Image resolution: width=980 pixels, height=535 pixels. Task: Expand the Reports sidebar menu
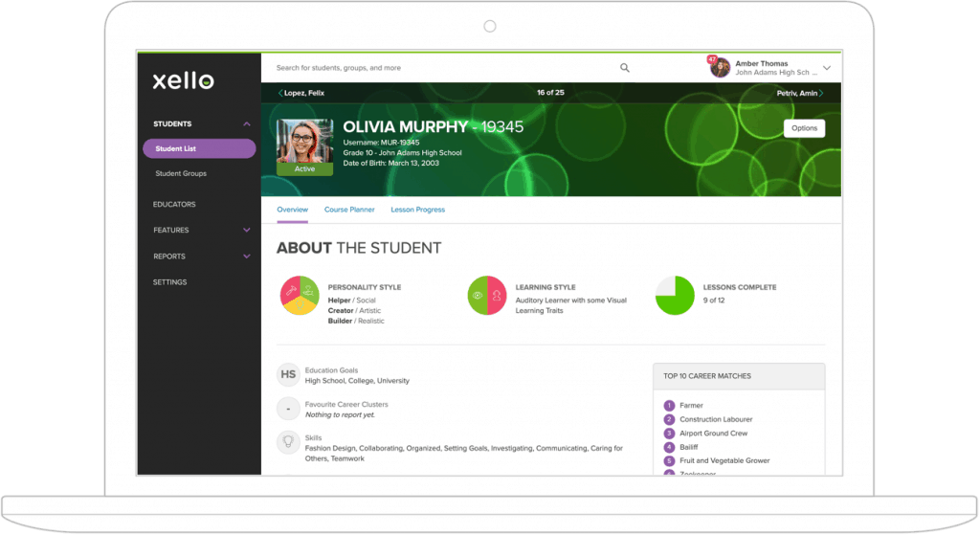[x=247, y=256]
